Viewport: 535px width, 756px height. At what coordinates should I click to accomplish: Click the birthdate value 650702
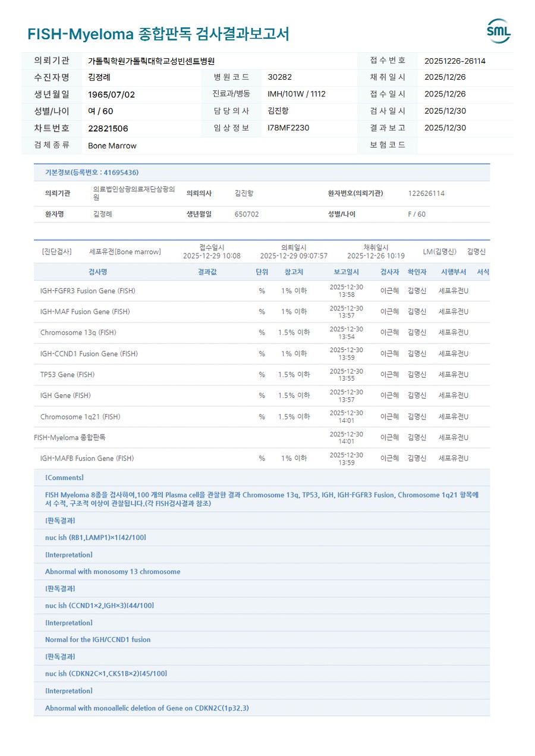(247, 214)
